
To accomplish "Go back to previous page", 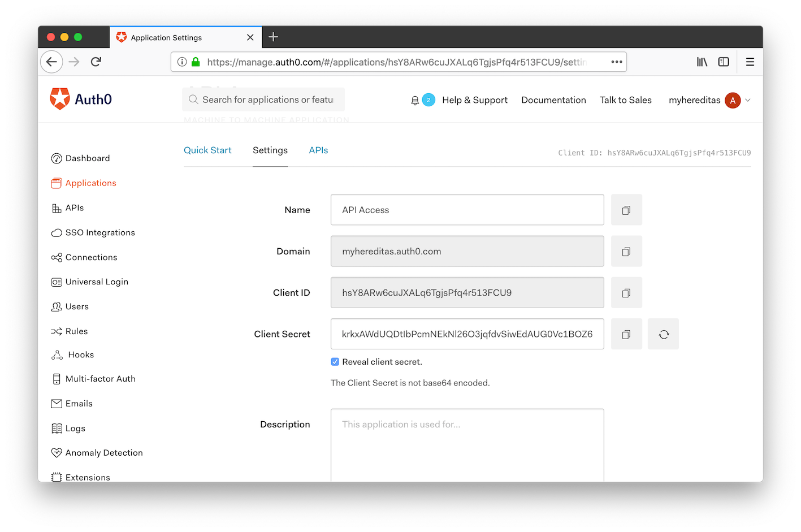I will pyautogui.click(x=51, y=62).
